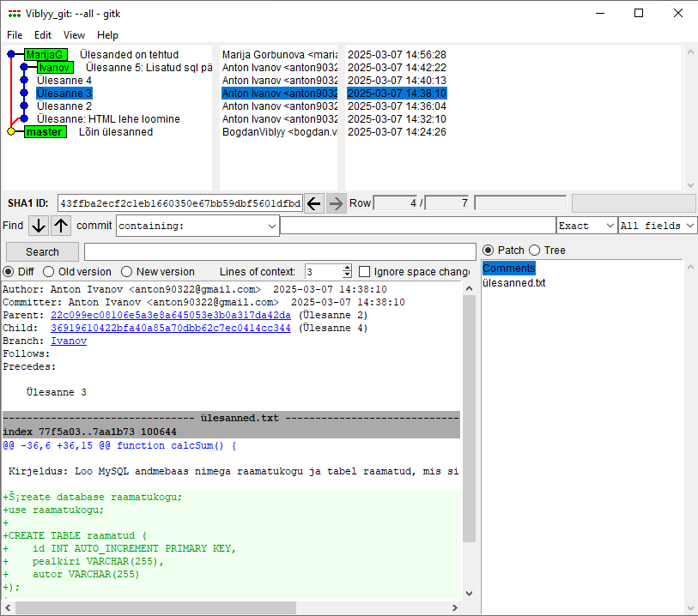Find previous commit with up arrow
The image size is (698, 616).
[61, 226]
